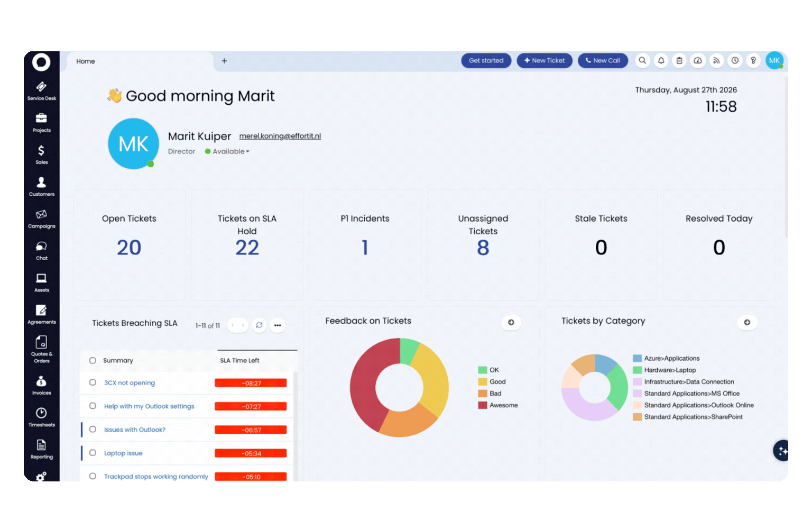The width and height of the screenshot is (812, 529).
Task: Open the AI assistant sparkle button
Action: pos(782,451)
